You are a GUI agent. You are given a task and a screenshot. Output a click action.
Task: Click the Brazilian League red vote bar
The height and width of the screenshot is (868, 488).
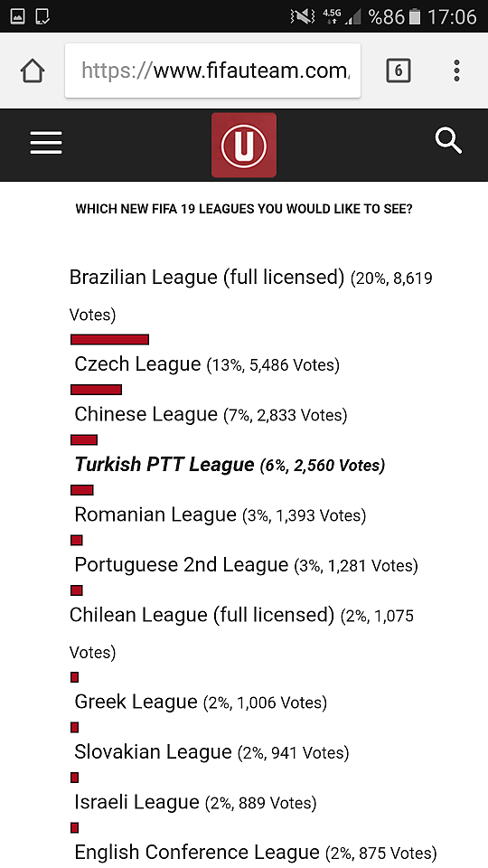coord(109,339)
